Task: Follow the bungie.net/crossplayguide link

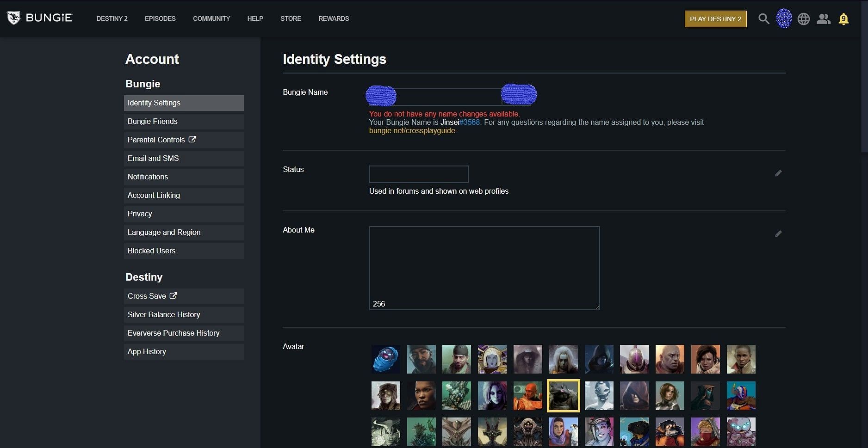Action: pyautogui.click(x=412, y=131)
